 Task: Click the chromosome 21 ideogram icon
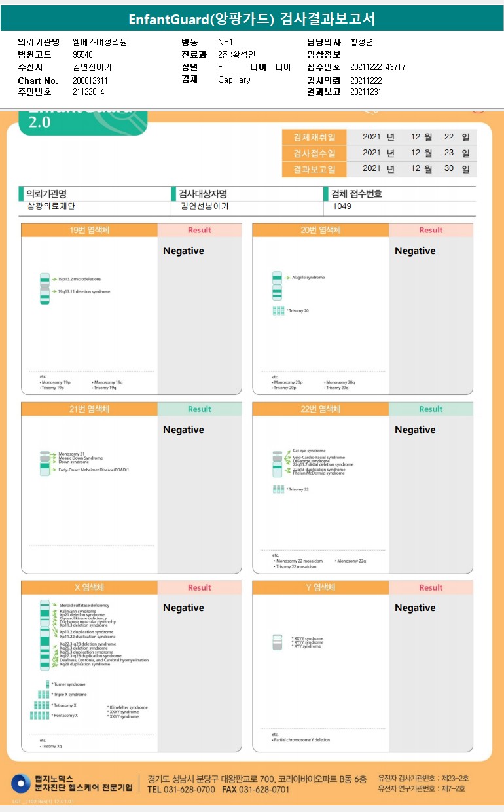pos(45,462)
